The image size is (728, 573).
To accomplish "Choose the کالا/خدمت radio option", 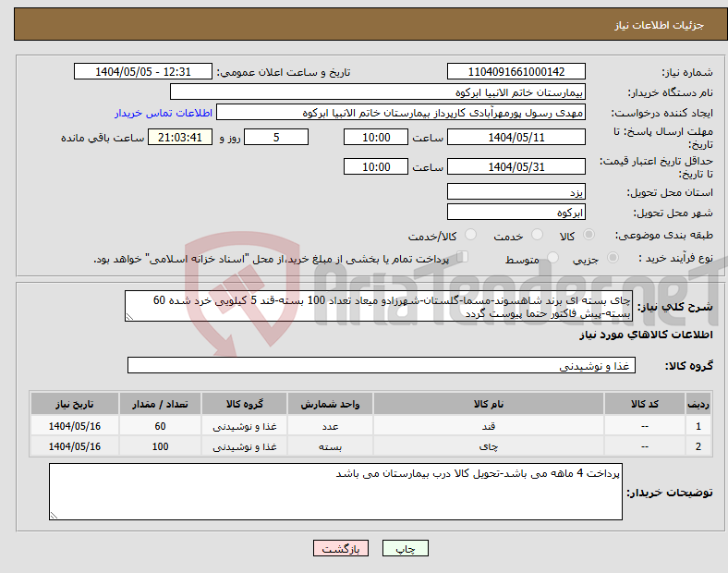I will pos(470,236).
